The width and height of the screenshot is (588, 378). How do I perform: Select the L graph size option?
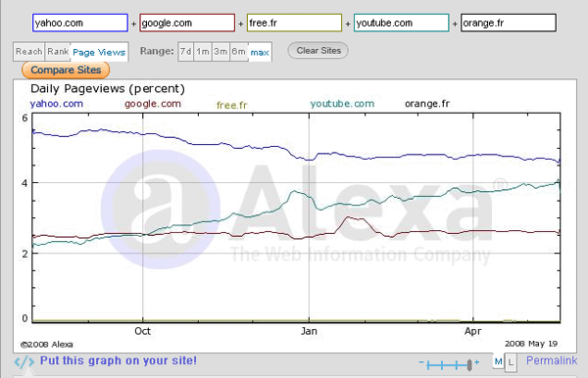(x=511, y=362)
